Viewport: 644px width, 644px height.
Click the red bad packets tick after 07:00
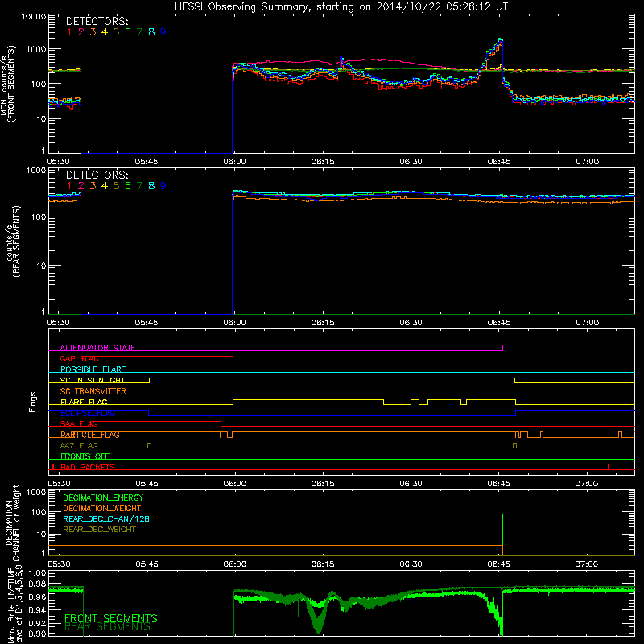[x=609, y=467]
